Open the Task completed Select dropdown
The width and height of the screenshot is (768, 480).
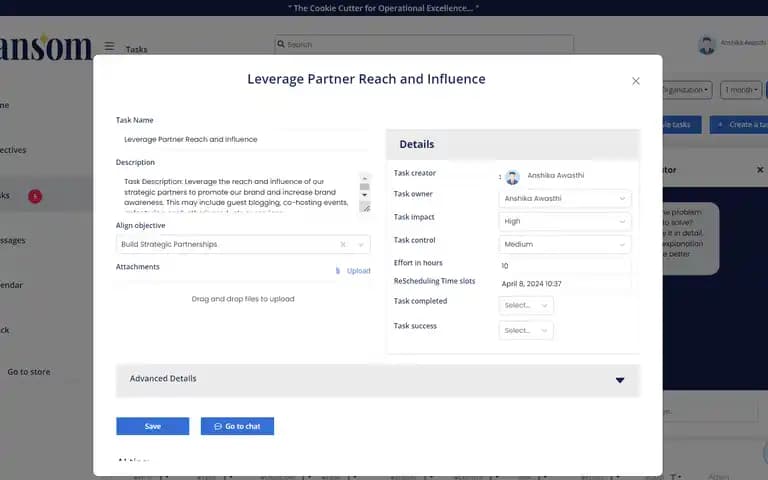click(x=526, y=305)
